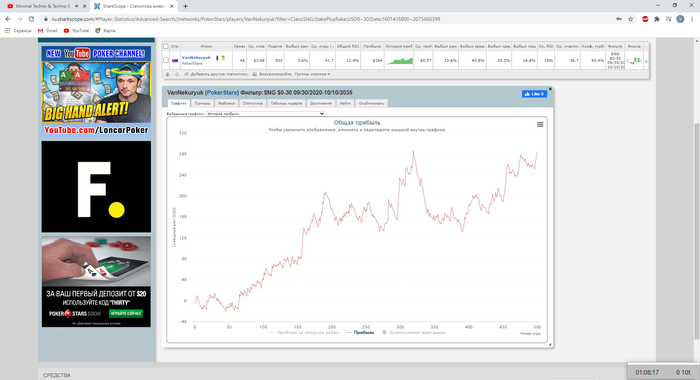Mute the Minimal Techno tab audio icon

tap(76, 6)
